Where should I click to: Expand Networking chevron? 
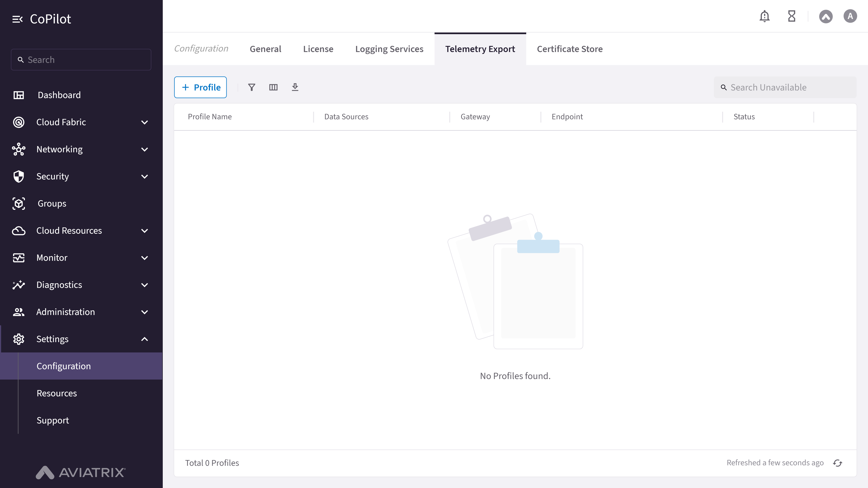[x=145, y=149]
